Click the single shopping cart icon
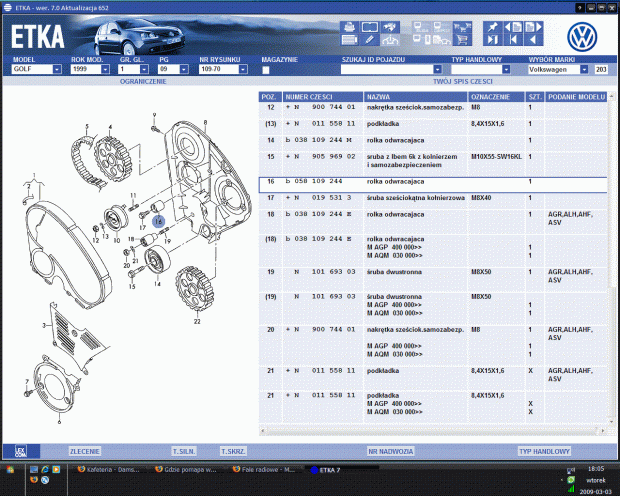 462,40
